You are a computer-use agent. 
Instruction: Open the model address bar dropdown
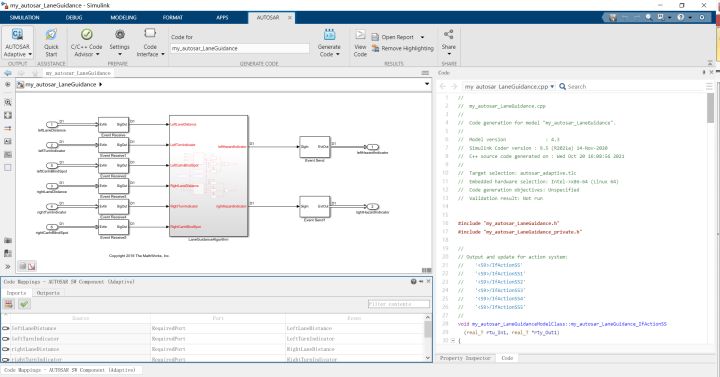click(427, 84)
